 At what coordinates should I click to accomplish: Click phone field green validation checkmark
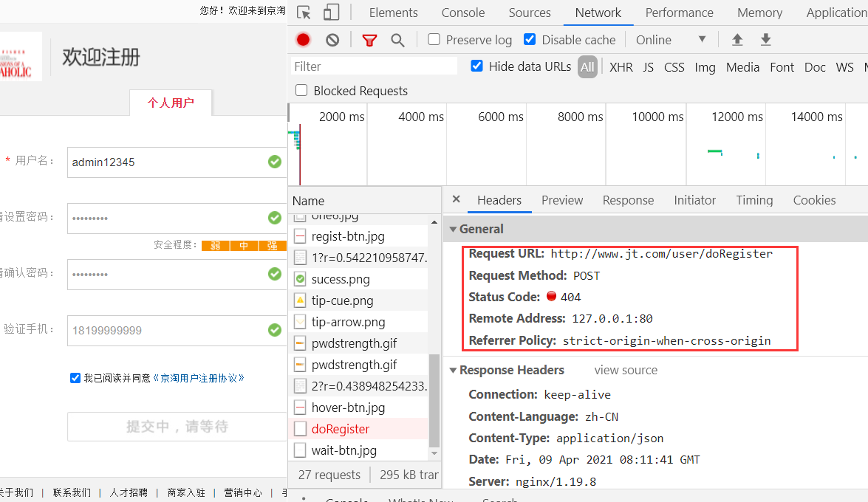coord(275,330)
